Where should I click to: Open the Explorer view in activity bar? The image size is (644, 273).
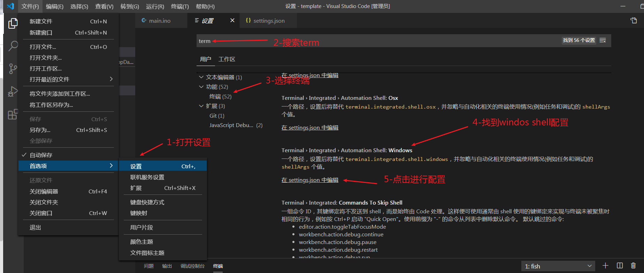13,23
